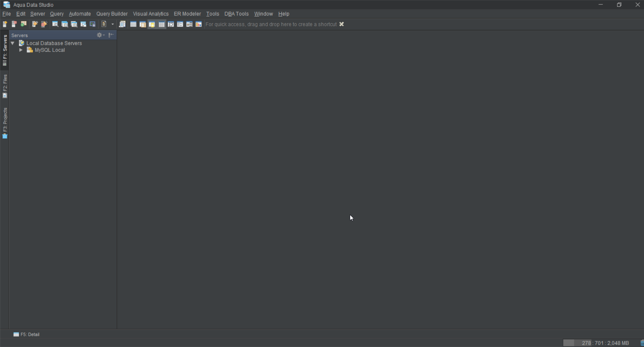Viewport: 644px width, 347px height.
Task: Click the chart icon at toolbar end
Action: coord(198,24)
